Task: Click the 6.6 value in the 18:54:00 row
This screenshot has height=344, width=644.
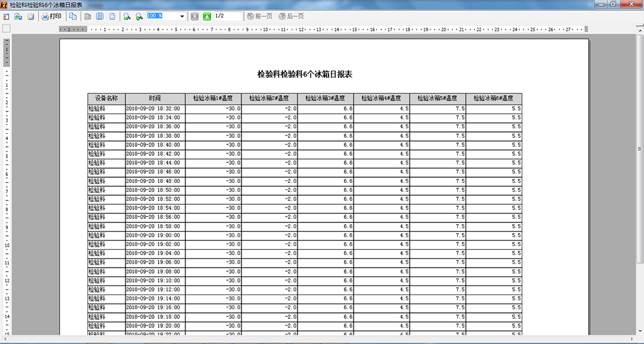Action: click(348, 208)
